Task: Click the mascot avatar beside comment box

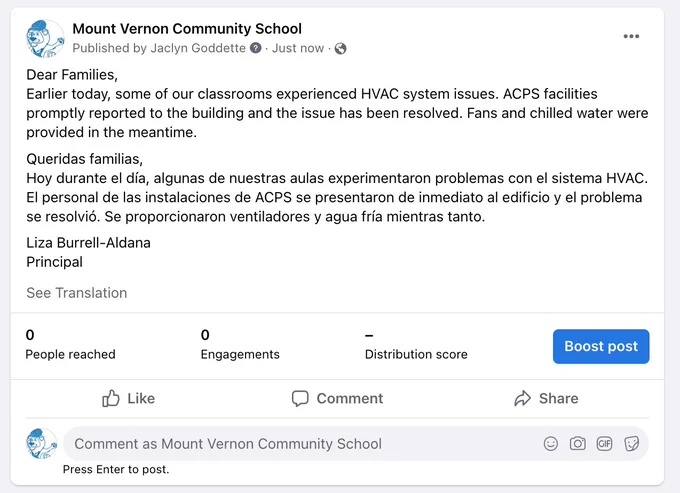Action: 42,444
